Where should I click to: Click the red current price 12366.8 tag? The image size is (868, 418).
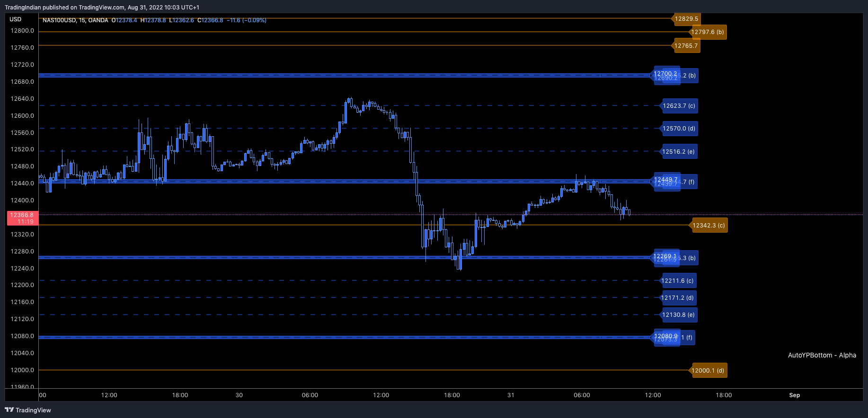pyautogui.click(x=23, y=218)
